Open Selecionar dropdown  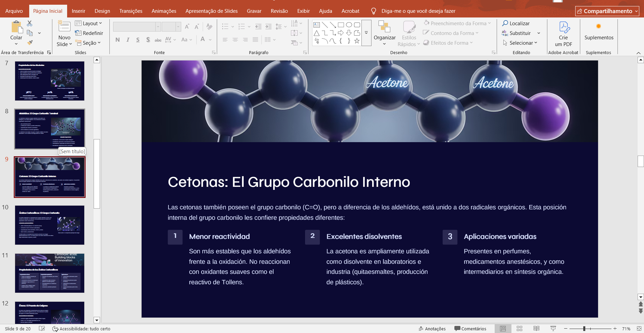[520, 43]
